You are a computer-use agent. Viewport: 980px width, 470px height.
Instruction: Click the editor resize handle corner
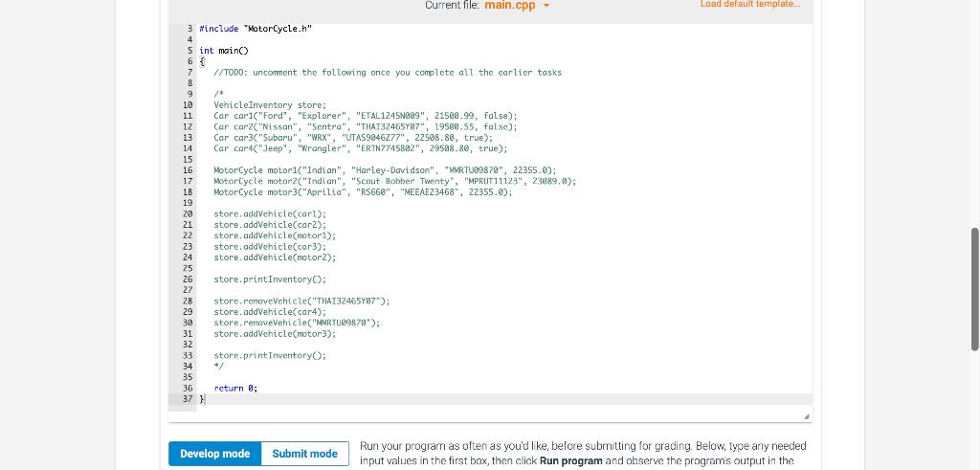tap(806, 416)
